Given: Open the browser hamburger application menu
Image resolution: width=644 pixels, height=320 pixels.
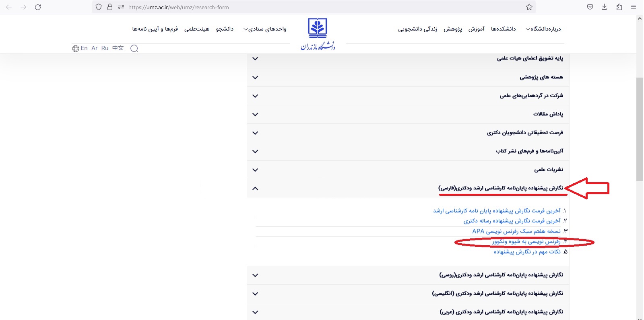Looking at the screenshot, I should (634, 7).
